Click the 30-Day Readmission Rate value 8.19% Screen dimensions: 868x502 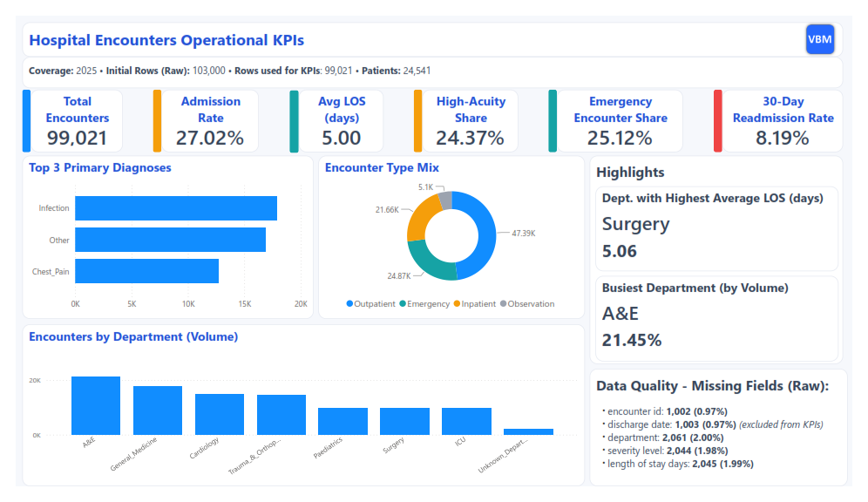[783, 138]
